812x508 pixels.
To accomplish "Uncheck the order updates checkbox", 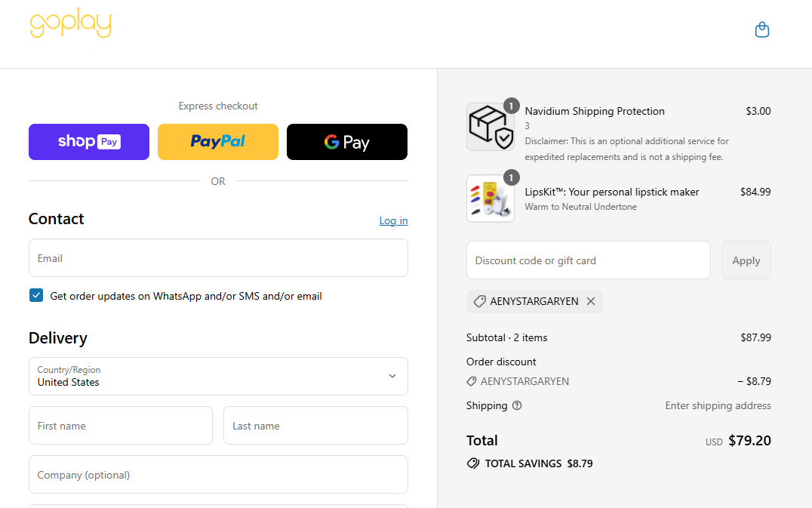I will (x=36, y=295).
